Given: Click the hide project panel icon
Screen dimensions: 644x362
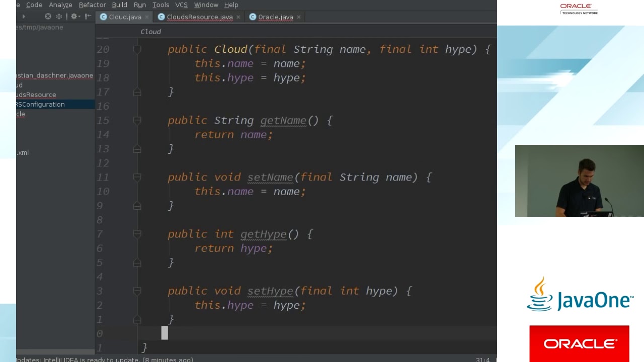Looking at the screenshot, I should click(88, 17).
